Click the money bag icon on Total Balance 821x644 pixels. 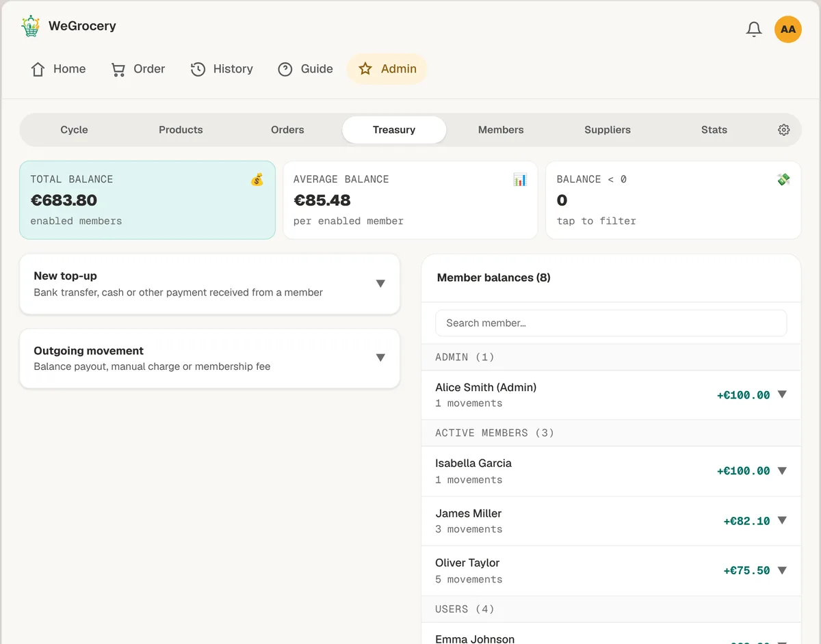coord(257,180)
